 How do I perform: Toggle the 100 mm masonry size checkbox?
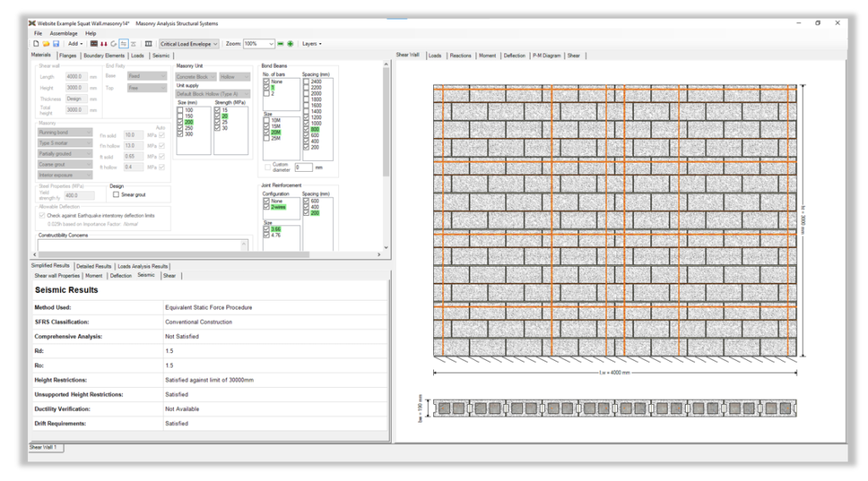180,110
